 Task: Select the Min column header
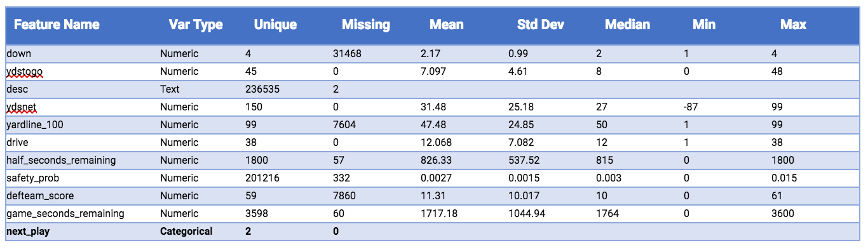pyautogui.click(x=704, y=25)
